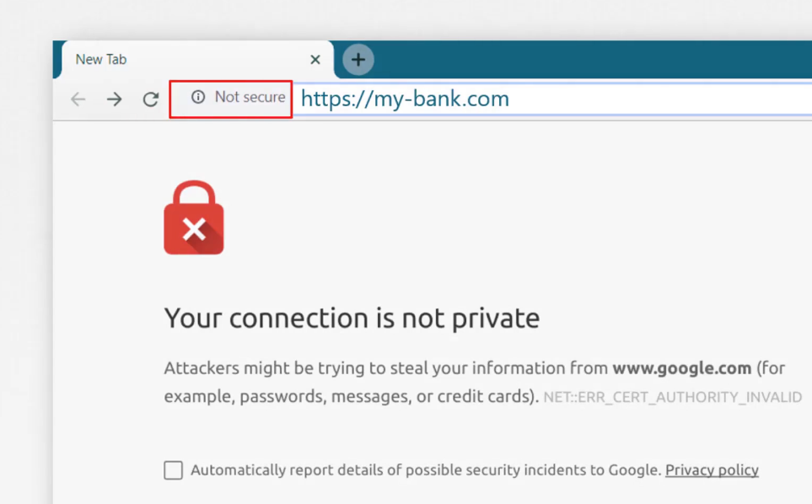Click blank address bar space after the URL
This screenshot has height=504, width=812.
point(658,99)
